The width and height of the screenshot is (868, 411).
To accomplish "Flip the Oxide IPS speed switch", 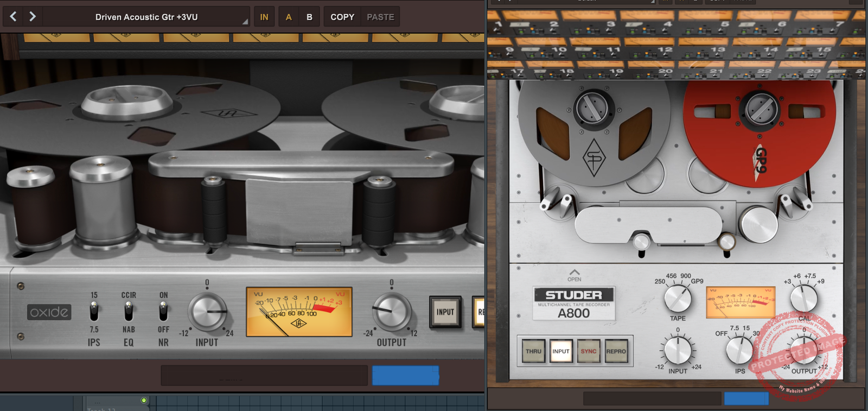I will coord(94,312).
